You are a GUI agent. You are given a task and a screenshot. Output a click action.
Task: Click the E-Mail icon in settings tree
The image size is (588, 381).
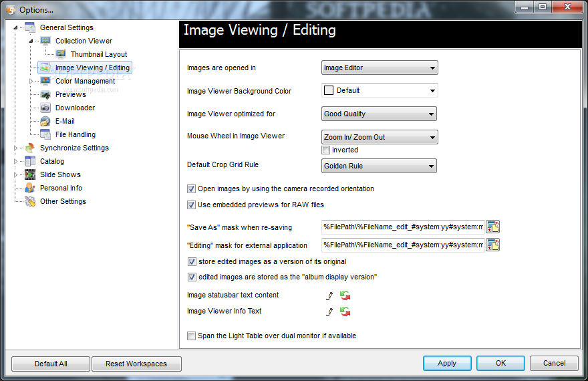45,121
